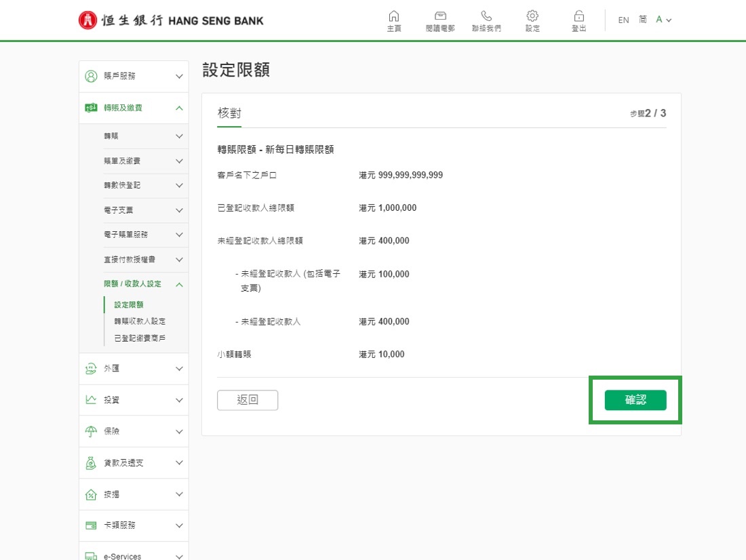The image size is (746, 560).
Task: Click the 投資 chart icon in sidebar
Action: coord(91,400)
